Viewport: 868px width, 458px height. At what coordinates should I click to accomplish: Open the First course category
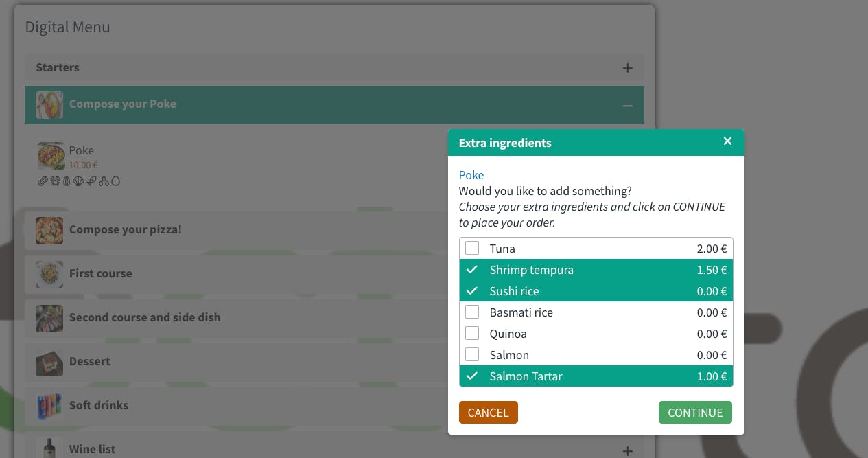coord(334,273)
